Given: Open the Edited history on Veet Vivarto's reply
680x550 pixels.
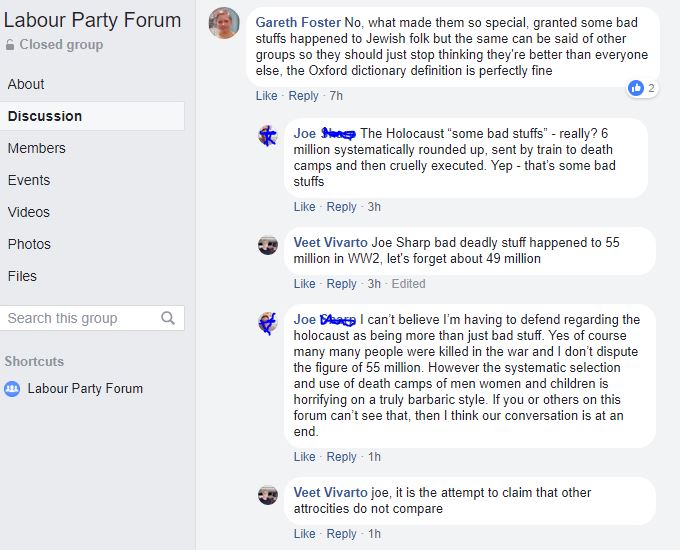Looking at the screenshot, I should point(408,284).
